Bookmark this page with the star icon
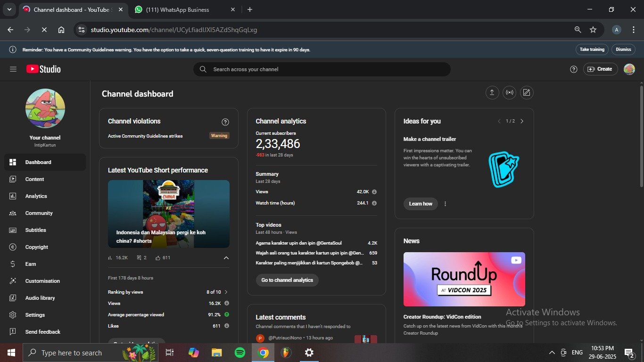The width and height of the screenshot is (644, 362). (x=593, y=30)
